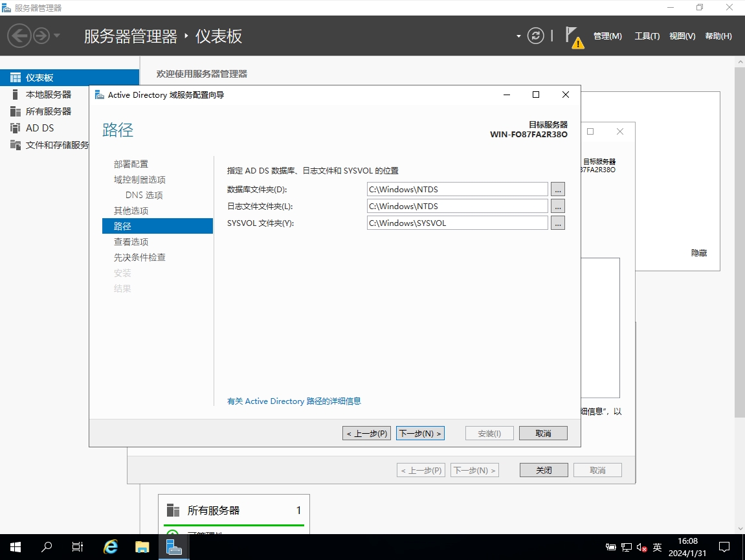The width and height of the screenshot is (745, 560).
Task: Click the 日志文件文件夹 path field
Action: tap(457, 206)
